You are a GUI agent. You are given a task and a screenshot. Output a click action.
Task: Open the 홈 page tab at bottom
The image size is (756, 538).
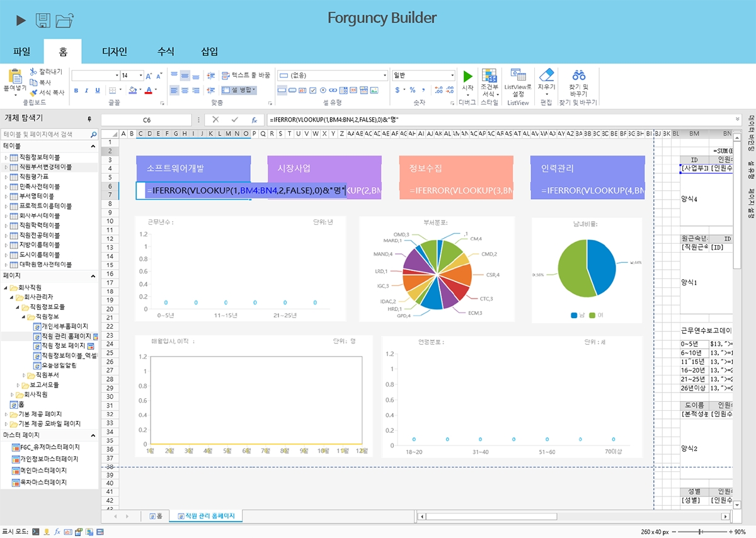point(156,516)
